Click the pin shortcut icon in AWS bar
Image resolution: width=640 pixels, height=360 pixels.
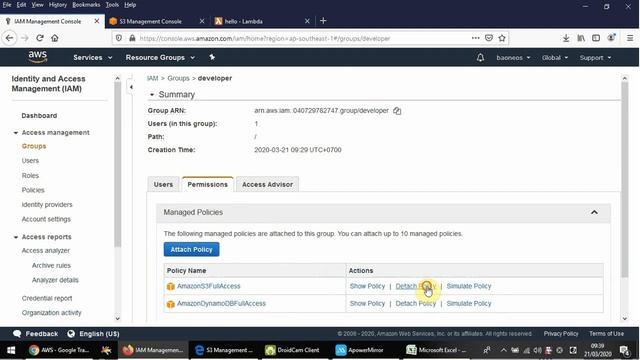[212, 57]
